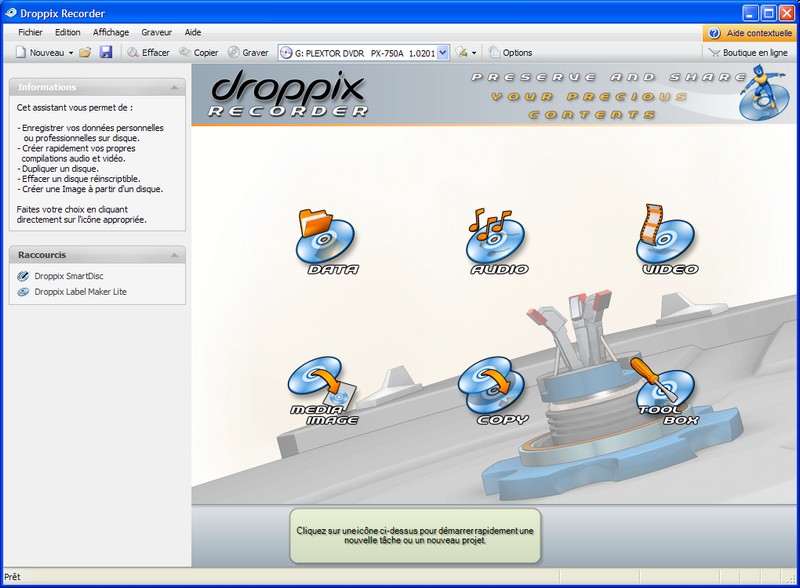
Task: Collapse the Informations panel
Action: point(174,87)
